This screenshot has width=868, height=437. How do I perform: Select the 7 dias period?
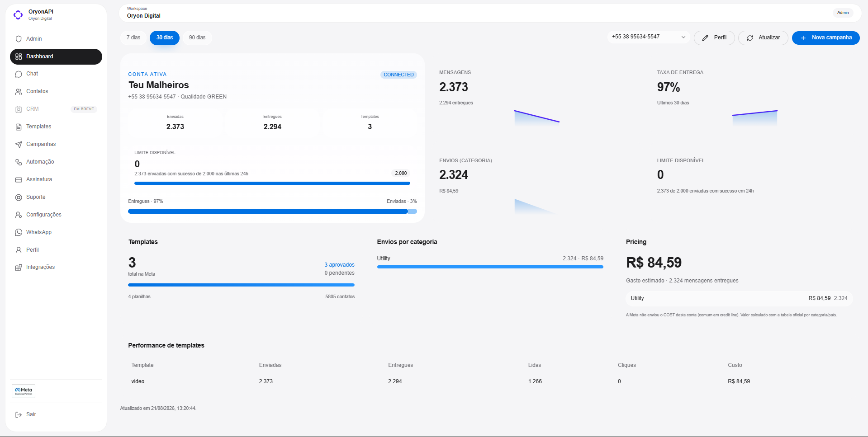(x=133, y=38)
